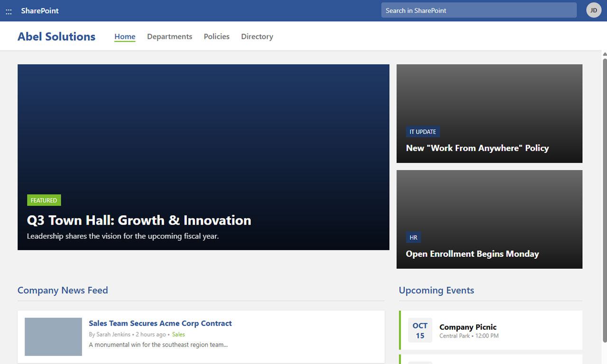Image resolution: width=607 pixels, height=364 pixels.
Task: Open the Open Enrollment Begins Monday article
Action: click(472, 254)
